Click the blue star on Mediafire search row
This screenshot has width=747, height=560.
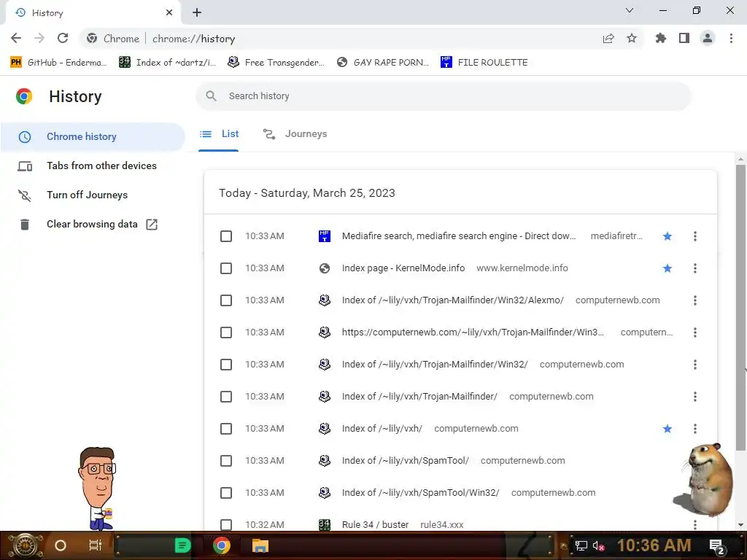click(667, 236)
